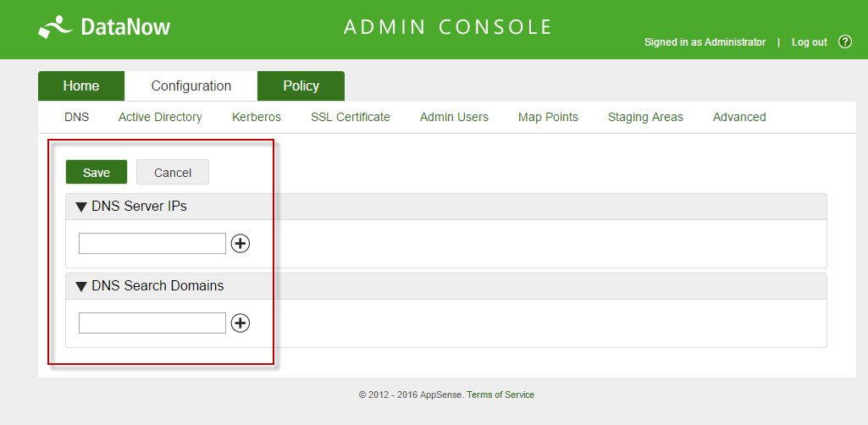
Task: Open the Map Points section
Action: [x=548, y=117]
